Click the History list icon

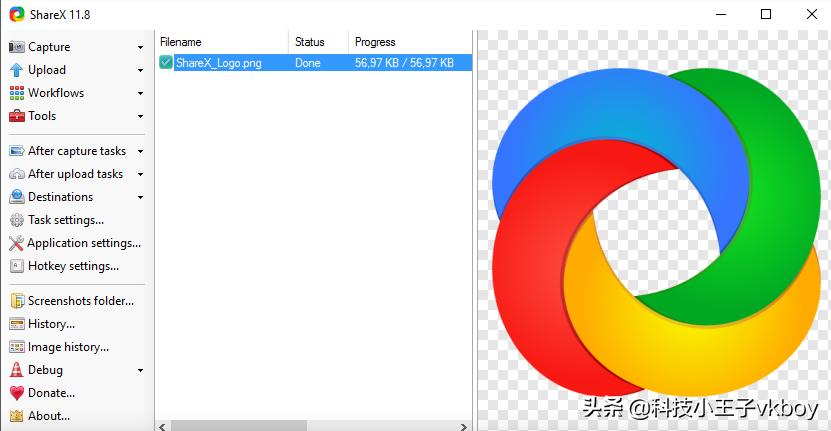[x=16, y=324]
